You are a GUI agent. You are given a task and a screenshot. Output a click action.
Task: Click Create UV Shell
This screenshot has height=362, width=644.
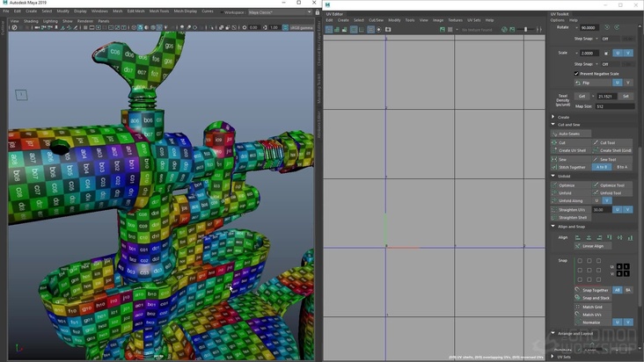(x=570, y=150)
